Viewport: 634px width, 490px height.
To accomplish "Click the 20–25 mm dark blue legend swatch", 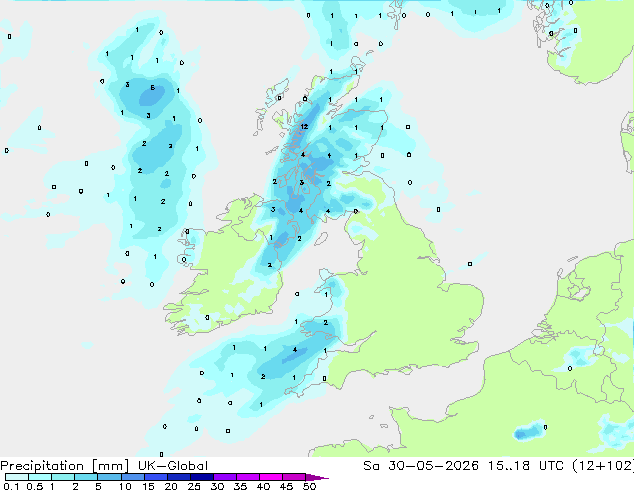I will click(x=178, y=477).
